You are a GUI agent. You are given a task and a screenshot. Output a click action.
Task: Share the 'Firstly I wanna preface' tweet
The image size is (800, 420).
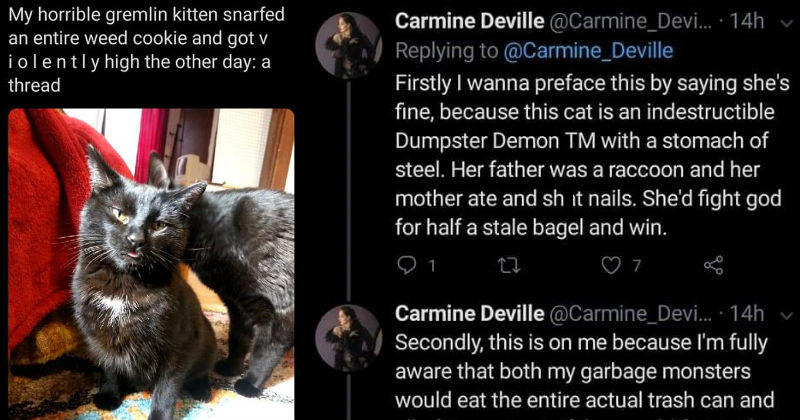(x=713, y=265)
